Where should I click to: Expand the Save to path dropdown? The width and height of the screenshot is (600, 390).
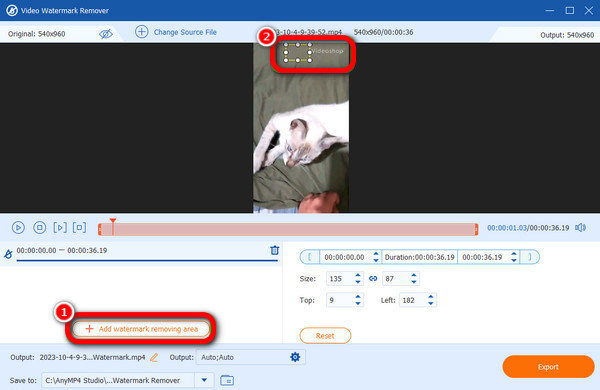click(x=204, y=380)
